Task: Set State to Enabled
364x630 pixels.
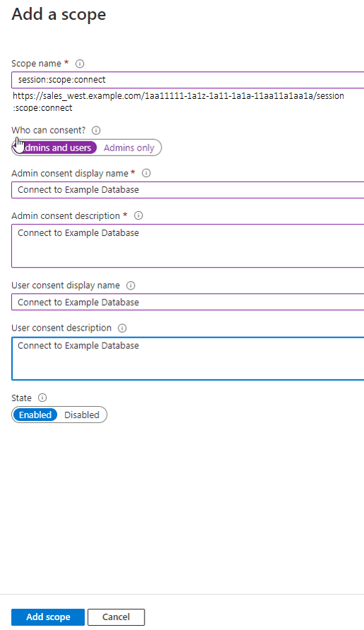Action: [35, 415]
